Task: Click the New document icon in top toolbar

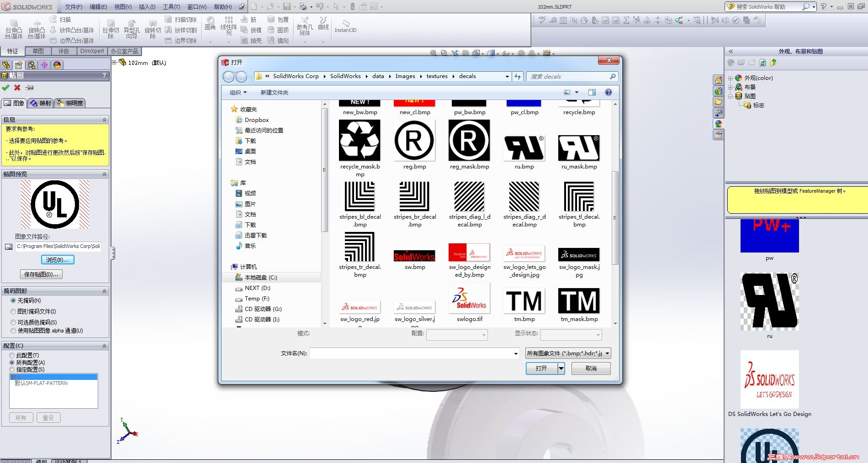Action: (254, 6)
